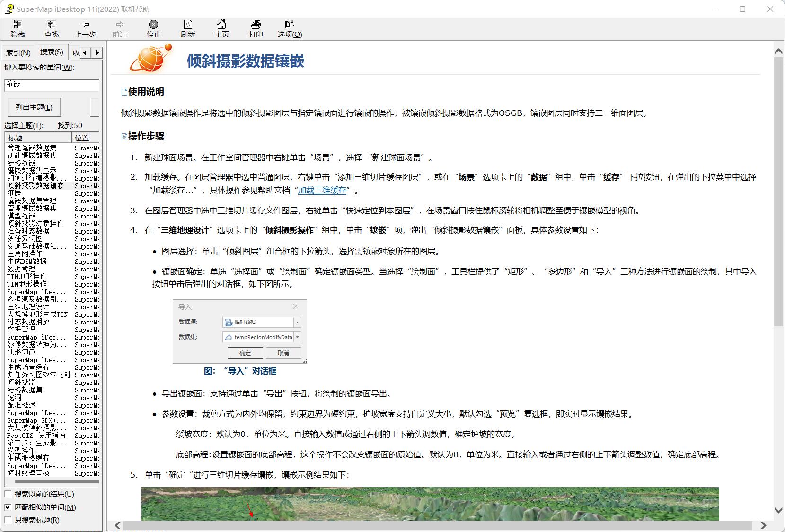
Task: Toggle 只搜索标题 checkbox
Action: (8, 520)
